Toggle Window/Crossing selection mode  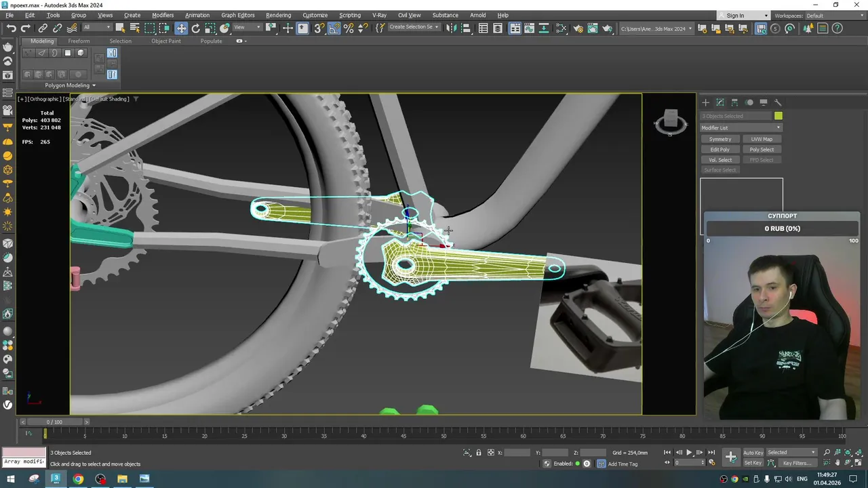164,28
